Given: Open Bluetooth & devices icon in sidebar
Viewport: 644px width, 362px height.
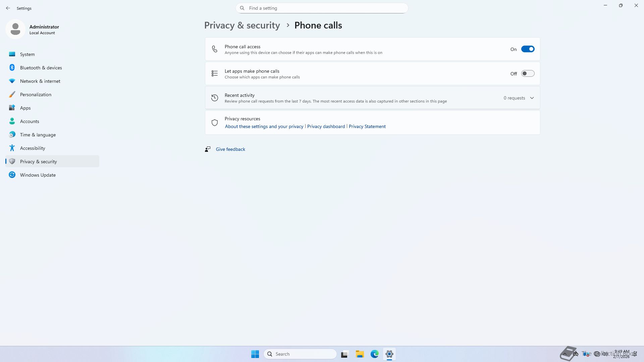Looking at the screenshot, I should (x=12, y=68).
